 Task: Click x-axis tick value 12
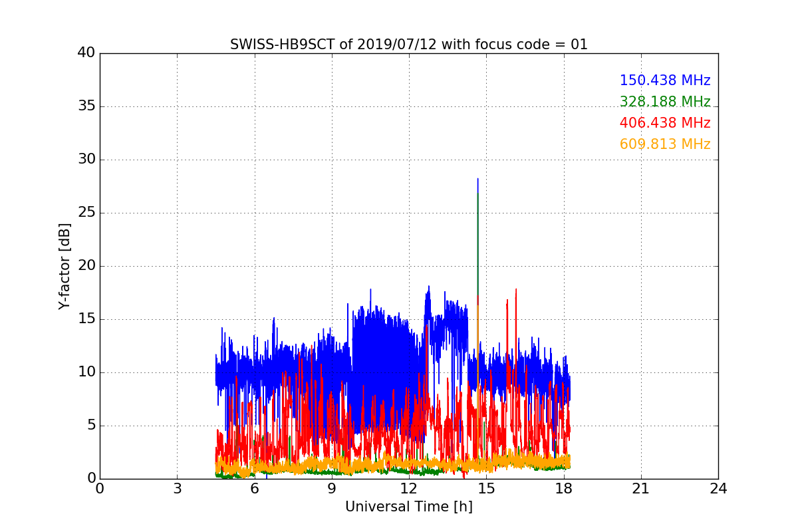pos(409,489)
